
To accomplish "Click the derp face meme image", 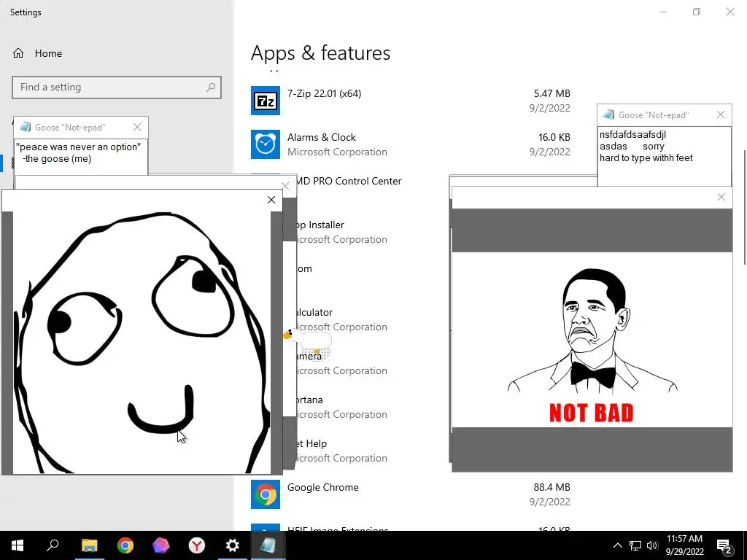I will tap(142, 343).
